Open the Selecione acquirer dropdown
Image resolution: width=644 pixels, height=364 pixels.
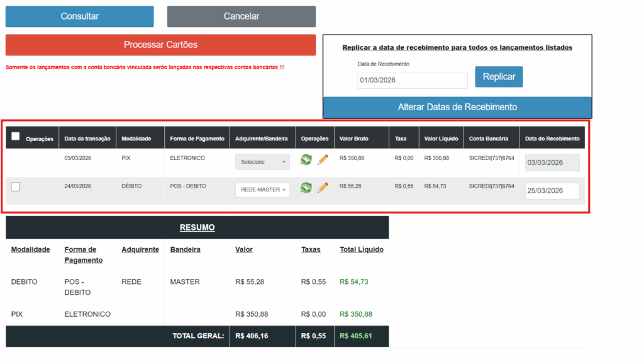(x=262, y=162)
